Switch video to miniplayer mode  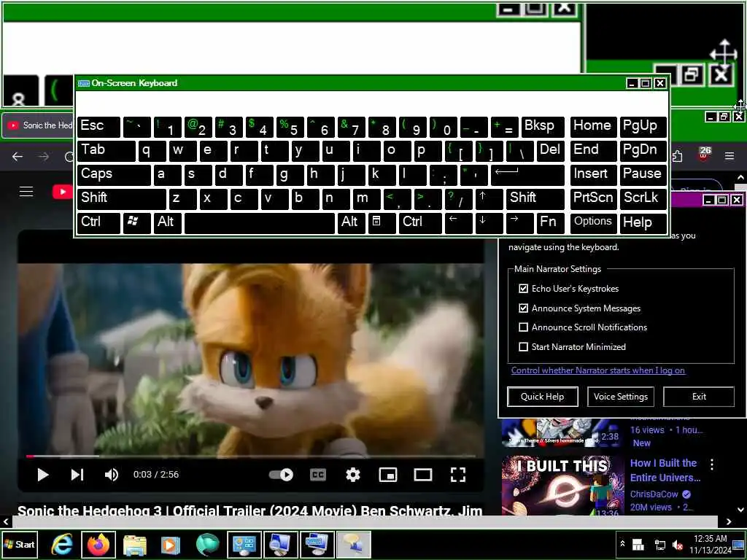click(388, 475)
